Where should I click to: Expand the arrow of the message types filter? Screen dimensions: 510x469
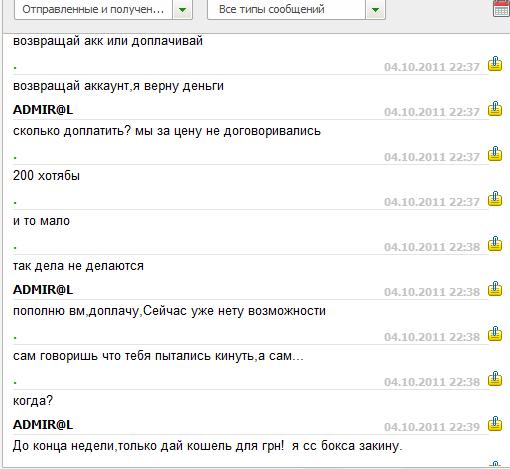click(375, 9)
